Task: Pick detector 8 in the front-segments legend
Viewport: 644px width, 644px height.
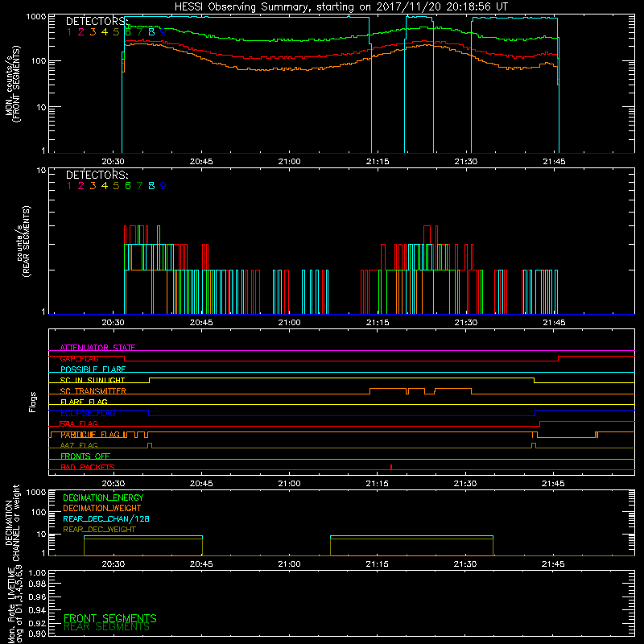Action: (x=151, y=31)
